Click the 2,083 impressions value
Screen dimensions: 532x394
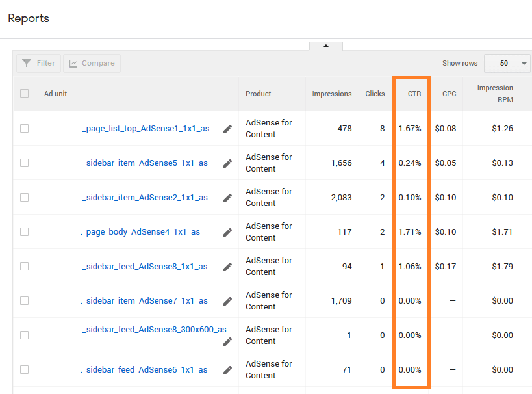(x=341, y=198)
